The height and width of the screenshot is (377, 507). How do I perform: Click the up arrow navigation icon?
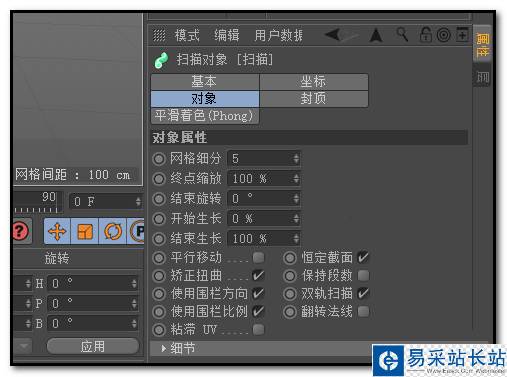click(x=376, y=35)
